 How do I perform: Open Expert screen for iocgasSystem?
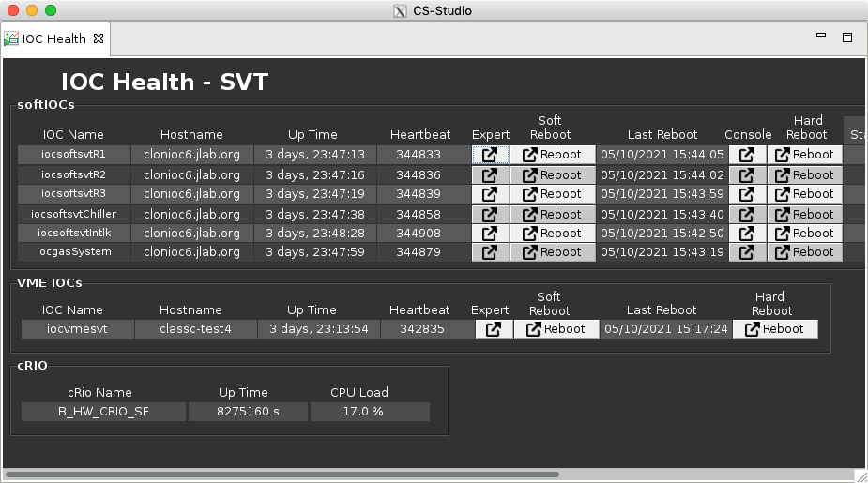click(x=490, y=252)
